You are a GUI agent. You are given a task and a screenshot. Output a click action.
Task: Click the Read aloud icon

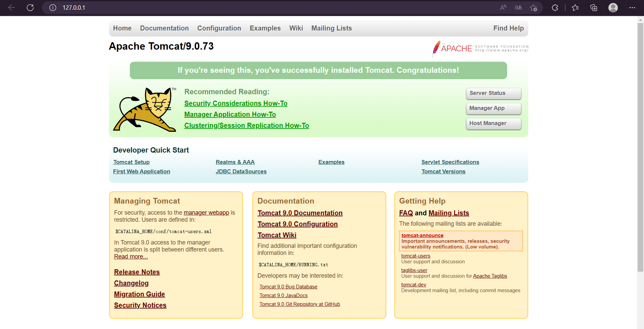click(x=503, y=7)
